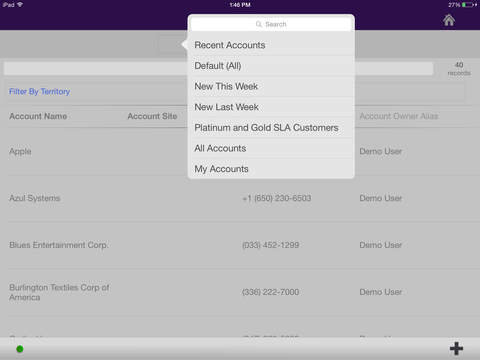
Task: Open Filter By Territory link
Action: 39,91
